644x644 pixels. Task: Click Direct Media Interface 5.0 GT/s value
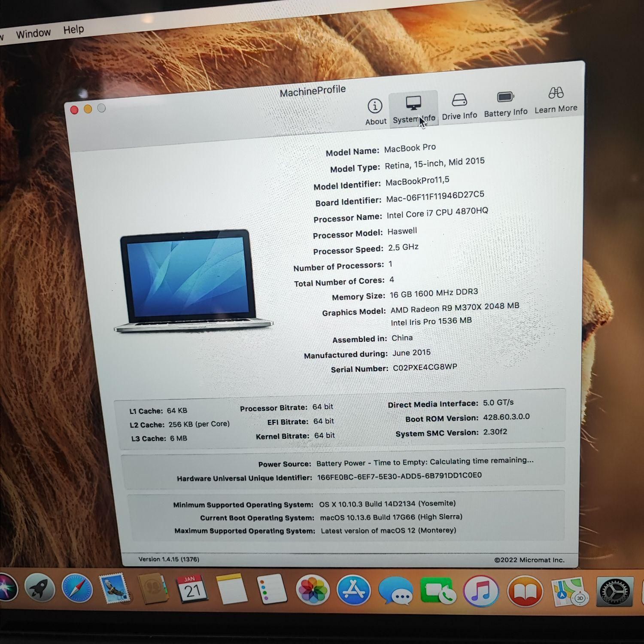[x=498, y=403]
